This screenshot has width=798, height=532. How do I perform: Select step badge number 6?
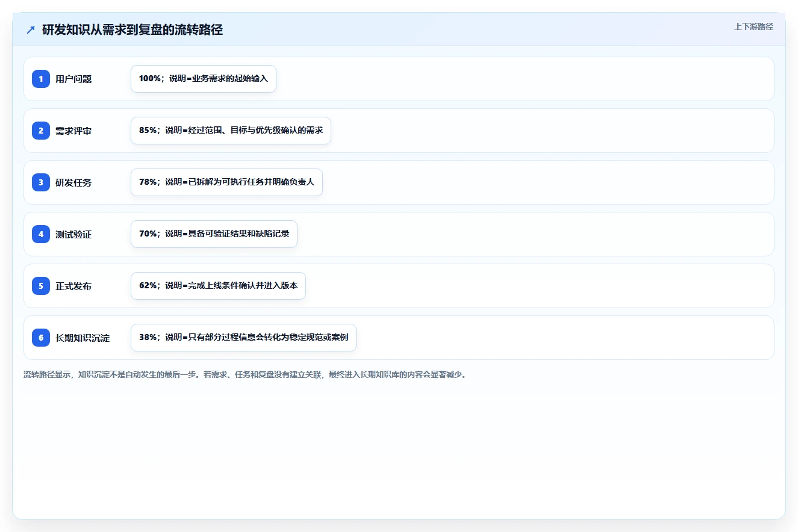coord(41,338)
